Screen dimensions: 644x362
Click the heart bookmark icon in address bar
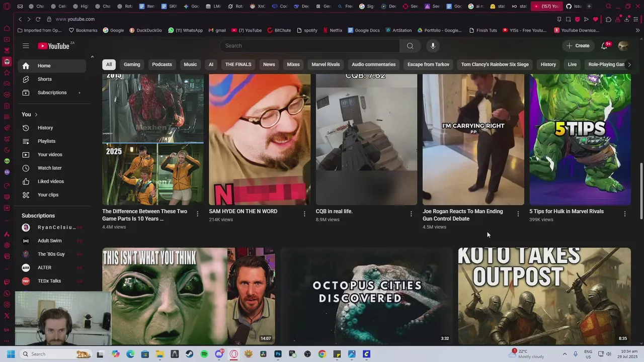[595, 19]
